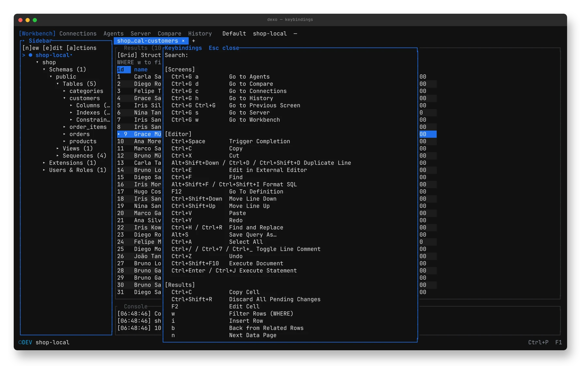
Task: Expand Extensions (1) node
Action: point(44,163)
